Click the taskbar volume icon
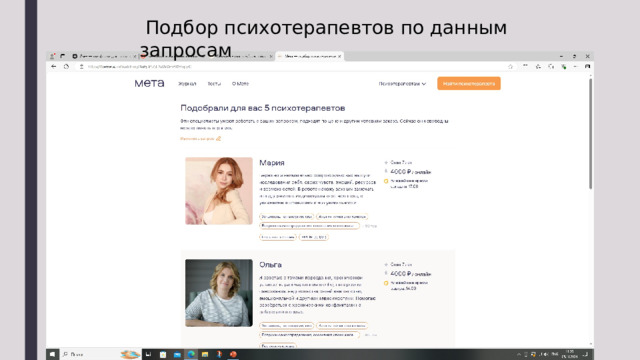The height and width of the screenshot is (360, 640). (x=546, y=354)
